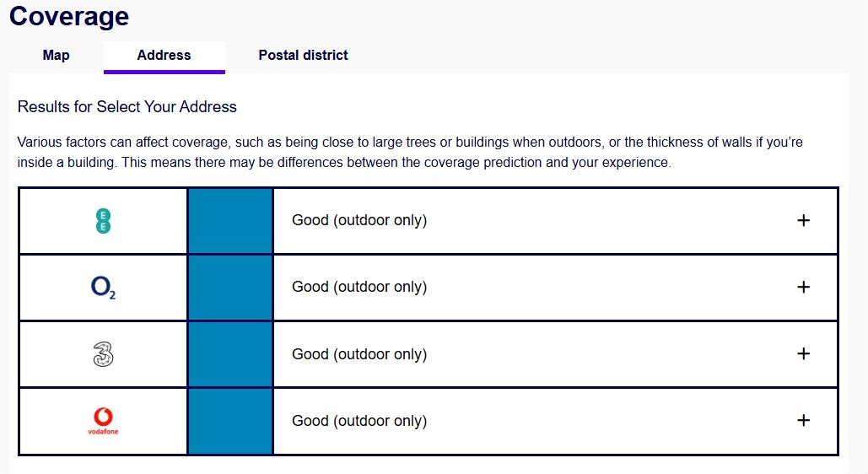
Task: Click the Vodafone logo
Action: click(x=103, y=421)
